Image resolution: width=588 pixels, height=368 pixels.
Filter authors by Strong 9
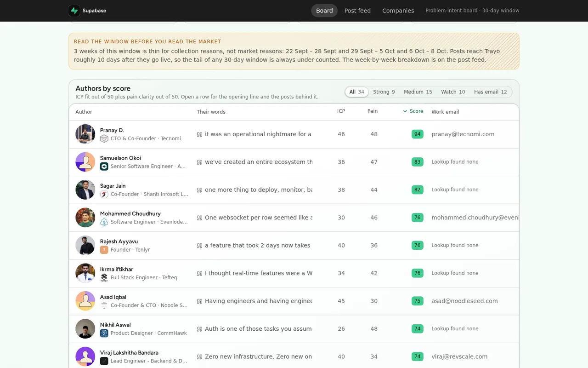pyautogui.click(x=384, y=92)
